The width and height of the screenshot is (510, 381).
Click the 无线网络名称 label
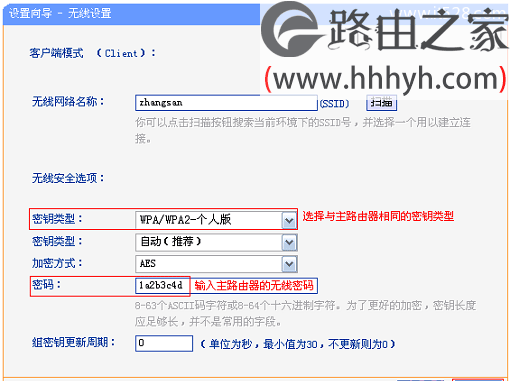tap(68, 101)
